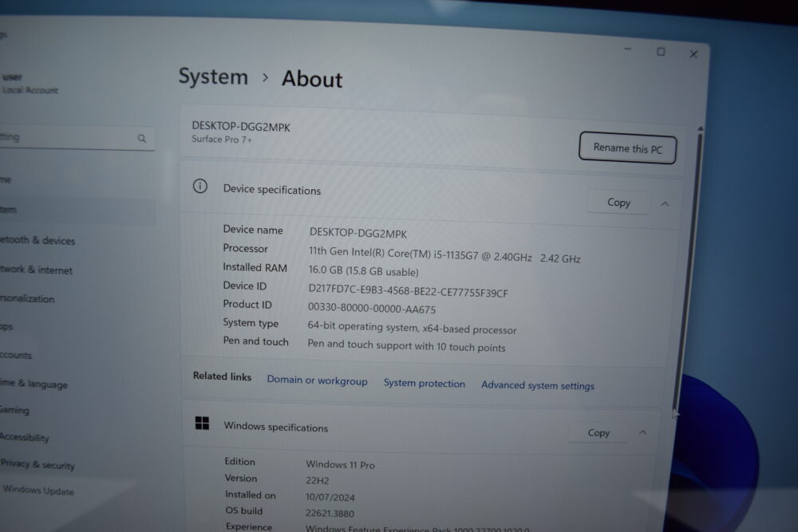Open the System protection link

(x=424, y=383)
